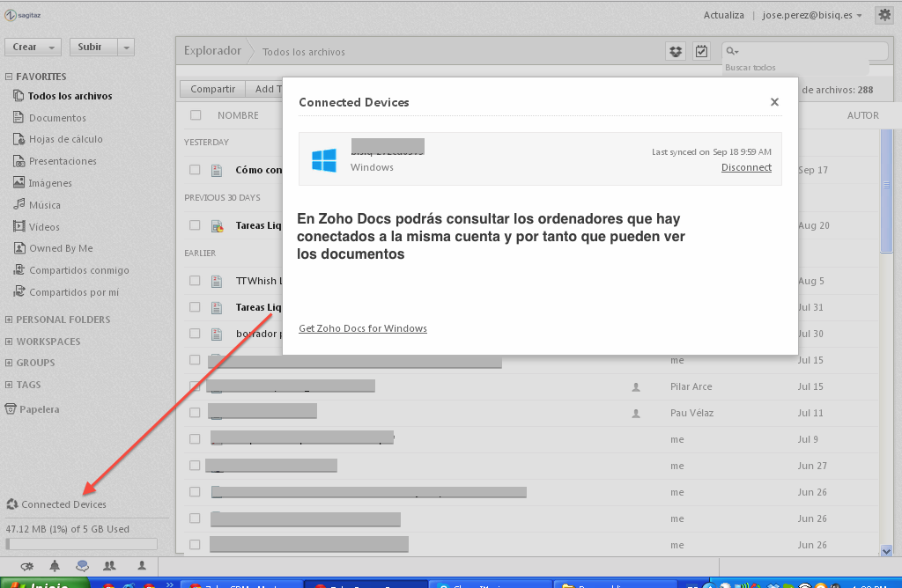The image size is (902, 588).
Task: Click the Imágenes picture icon
Action: click(x=19, y=183)
